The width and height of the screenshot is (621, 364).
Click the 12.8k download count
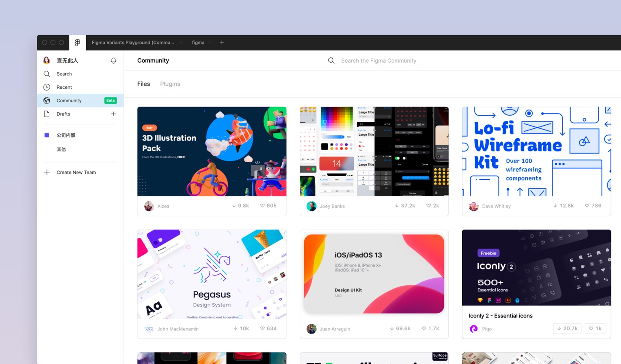click(563, 206)
